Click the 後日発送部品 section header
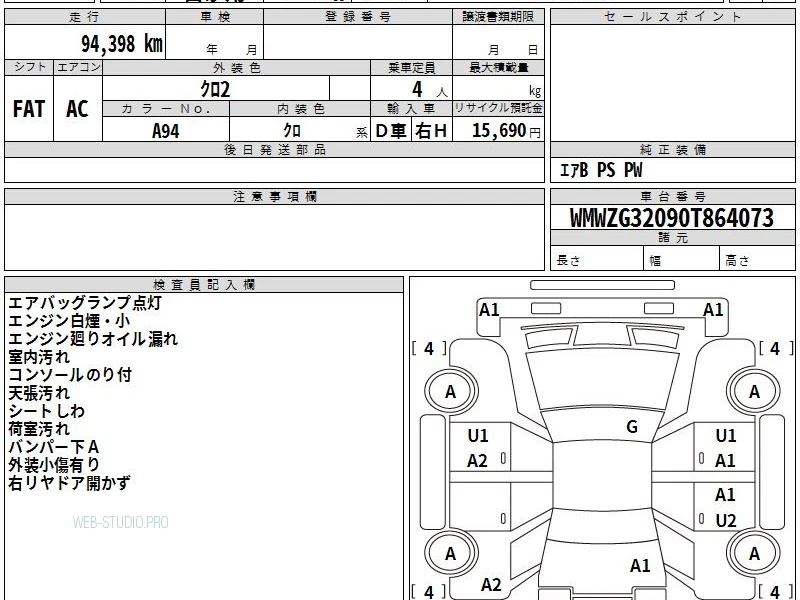The image size is (800, 600). pyautogui.click(x=274, y=149)
